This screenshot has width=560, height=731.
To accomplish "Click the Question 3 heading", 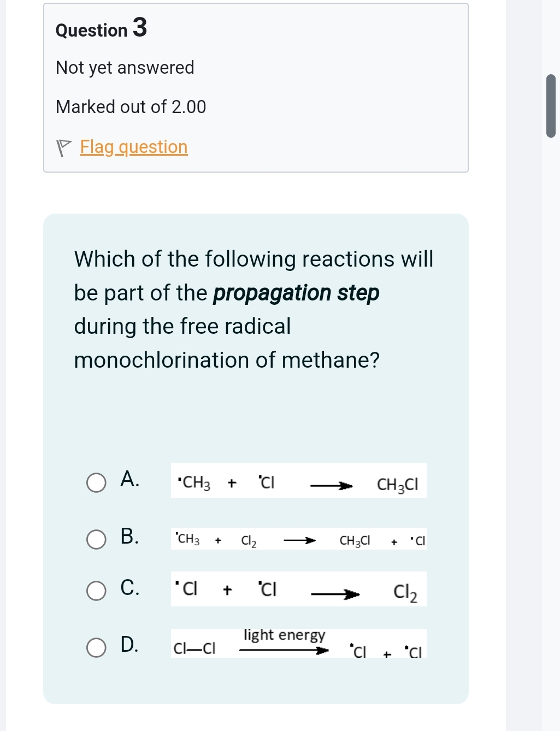I will click(100, 29).
